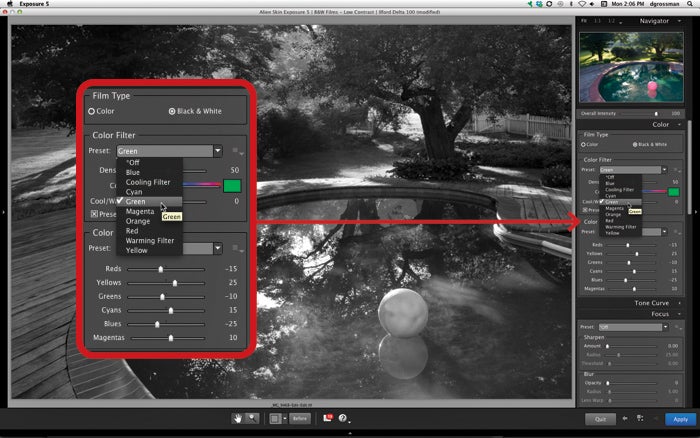Viewport: 700px width, 438px height.
Task: Open the preview layout dropdown arrow
Action: point(285,419)
